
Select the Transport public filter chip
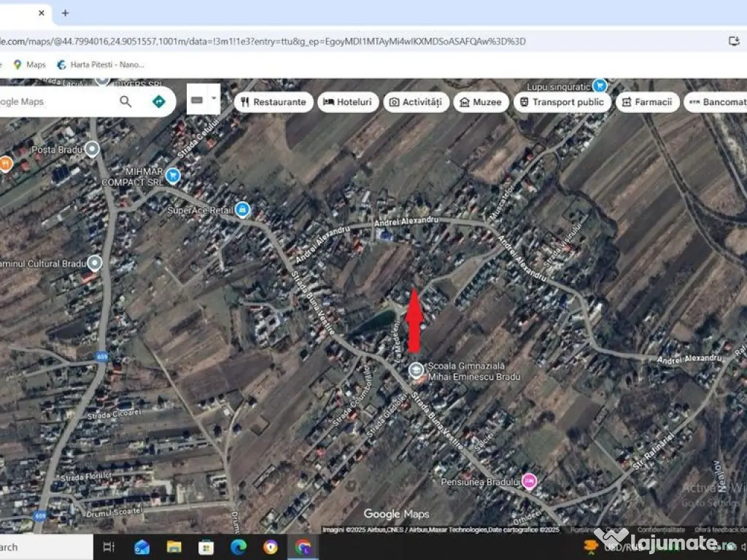click(560, 102)
